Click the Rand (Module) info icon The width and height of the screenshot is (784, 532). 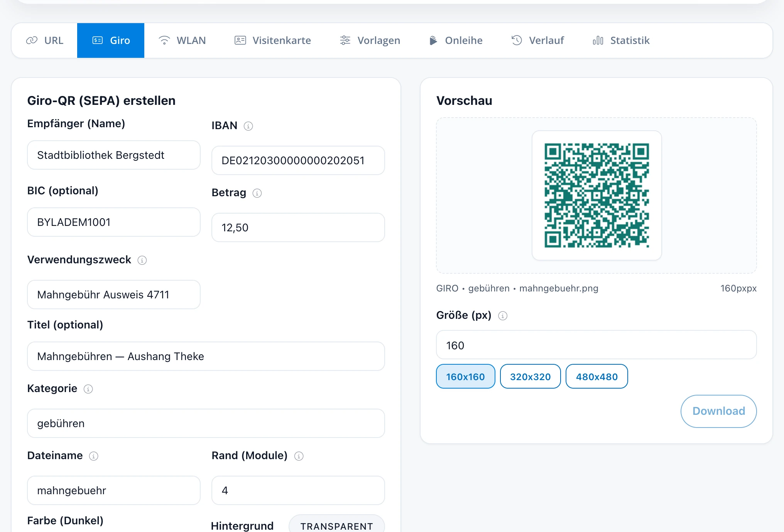pos(299,456)
